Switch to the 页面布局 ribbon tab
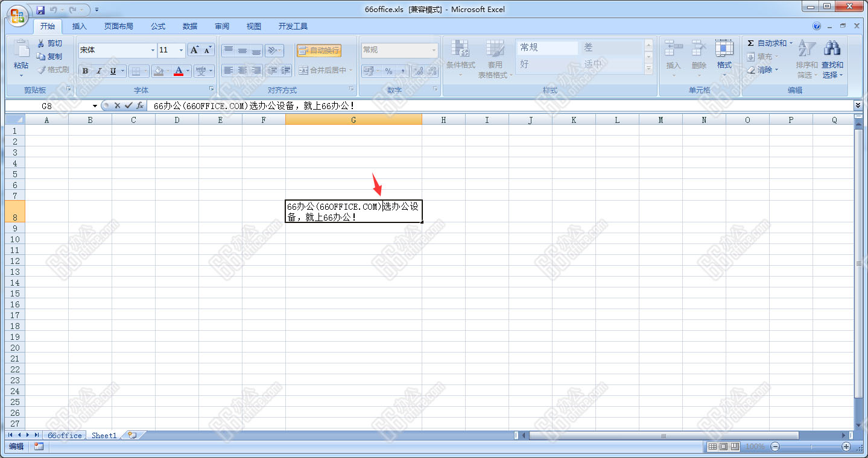868x458 pixels. pyautogui.click(x=118, y=27)
